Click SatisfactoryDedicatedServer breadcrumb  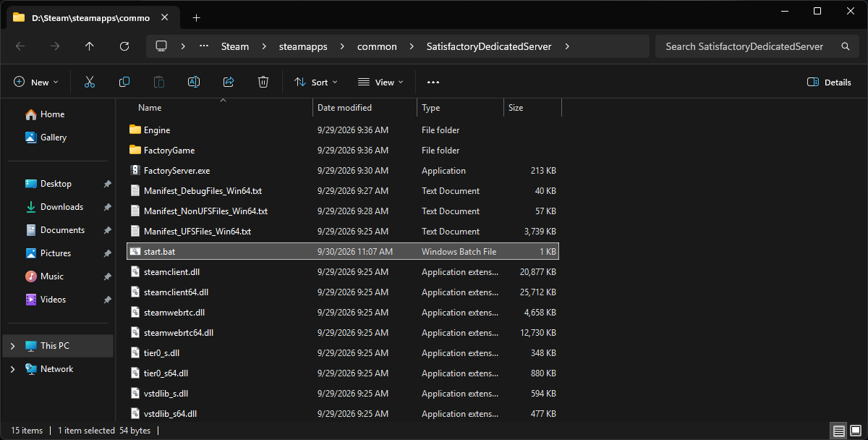point(490,46)
